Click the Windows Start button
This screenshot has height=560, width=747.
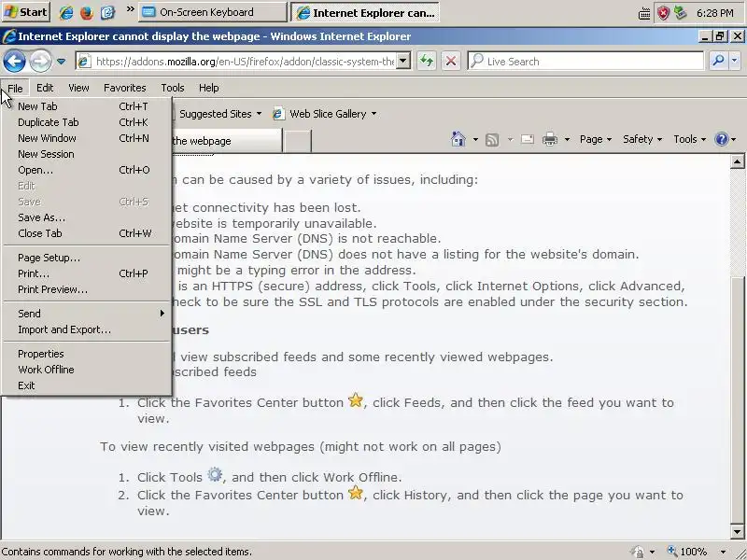tap(26, 12)
